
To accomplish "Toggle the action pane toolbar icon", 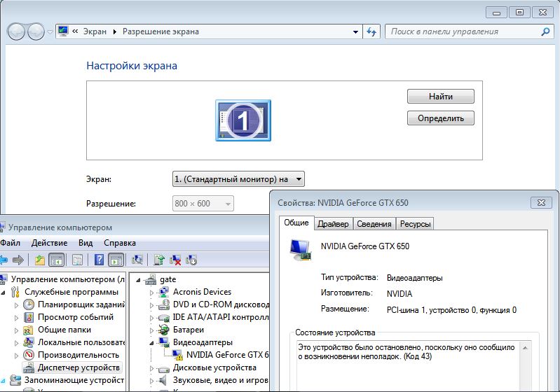I will pos(116,260).
